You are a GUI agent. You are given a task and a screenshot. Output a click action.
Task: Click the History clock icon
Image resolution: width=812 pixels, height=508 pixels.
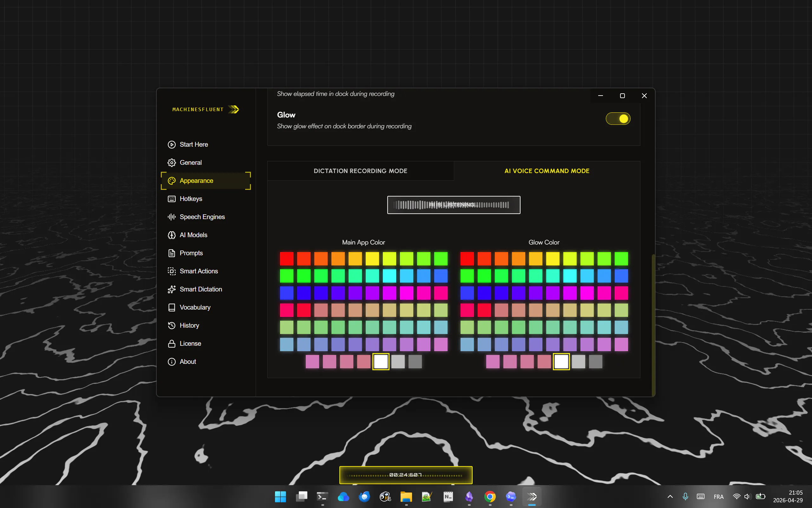click(x=172, y=325)
